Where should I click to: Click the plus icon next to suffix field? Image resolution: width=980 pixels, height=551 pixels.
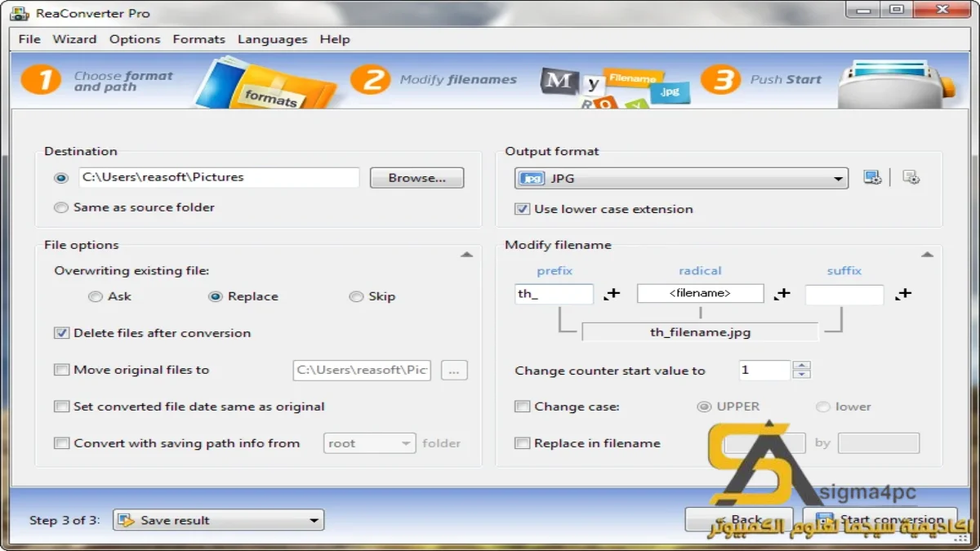903,294
